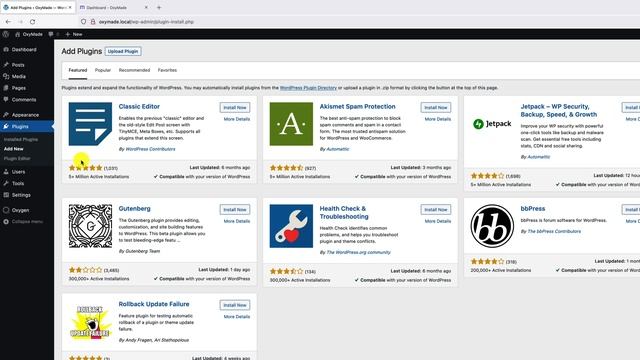Click the Health Check wrench icon
The width and height of the screenshot is (640, 360).
click(291, 226)
